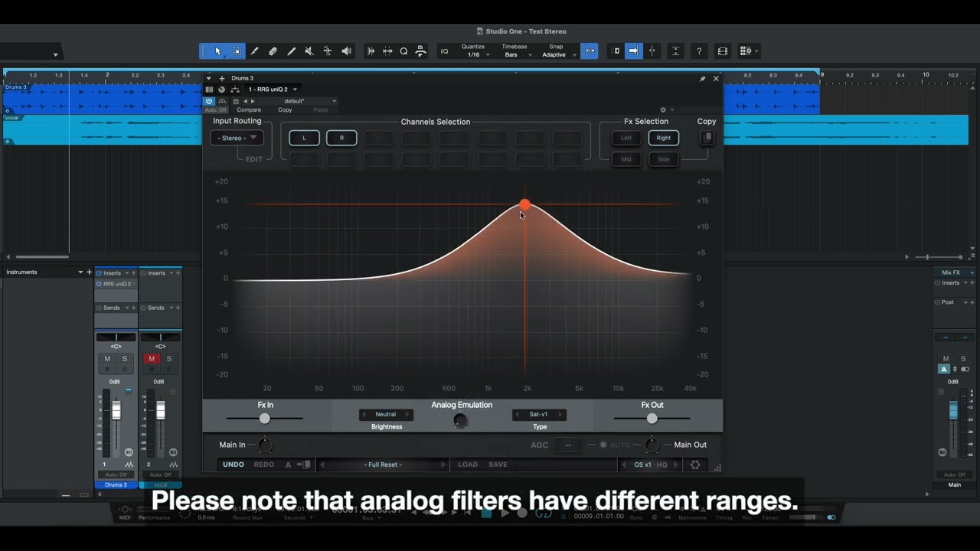Image resolution: width=980 pixels, height=551 pixels.
Task: Click the Main Out knob
Action: [x=652, y=445]
